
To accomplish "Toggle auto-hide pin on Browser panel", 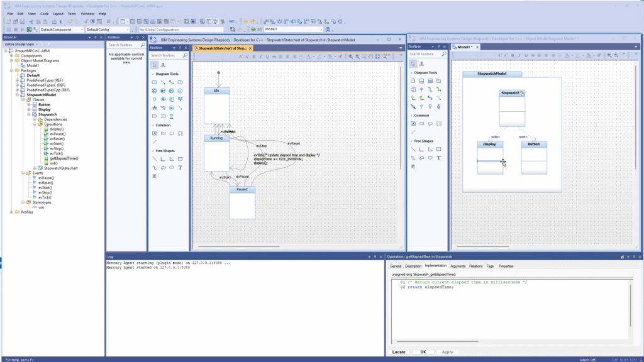I will pyautogui.click(x=96, y=37).
